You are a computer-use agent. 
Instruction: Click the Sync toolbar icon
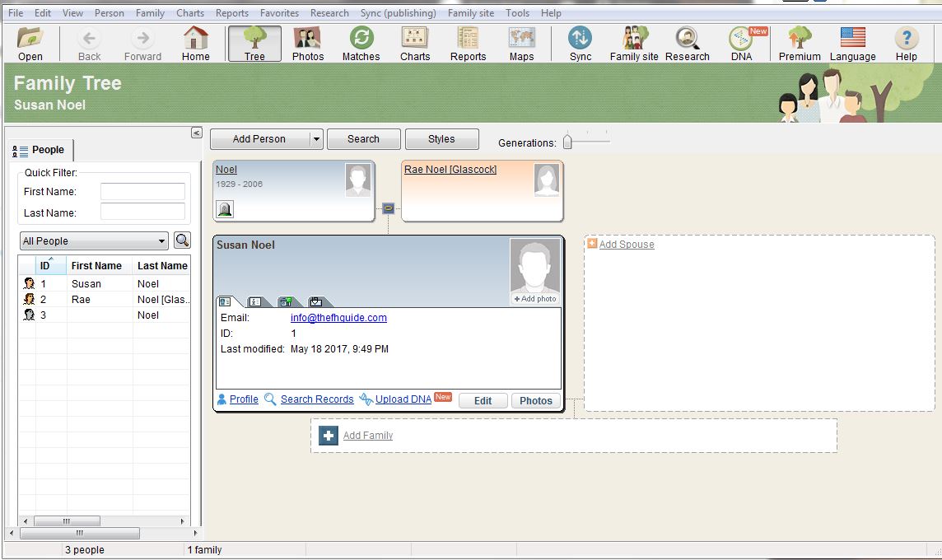(581, 44)
